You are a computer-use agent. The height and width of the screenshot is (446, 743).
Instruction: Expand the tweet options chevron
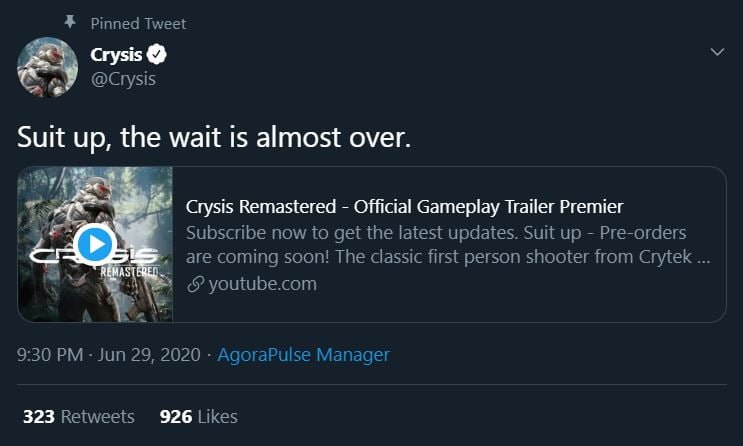pyautogui.click(x=716, y=52)
